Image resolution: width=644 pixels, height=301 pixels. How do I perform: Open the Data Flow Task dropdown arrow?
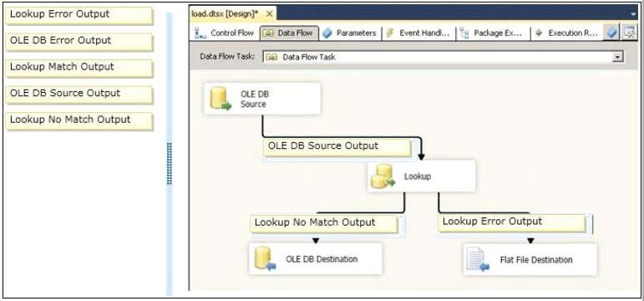617,57
